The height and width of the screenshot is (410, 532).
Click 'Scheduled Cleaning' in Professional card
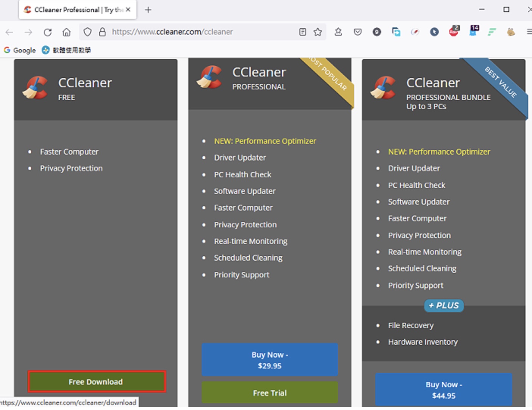(x=248, y=258)
